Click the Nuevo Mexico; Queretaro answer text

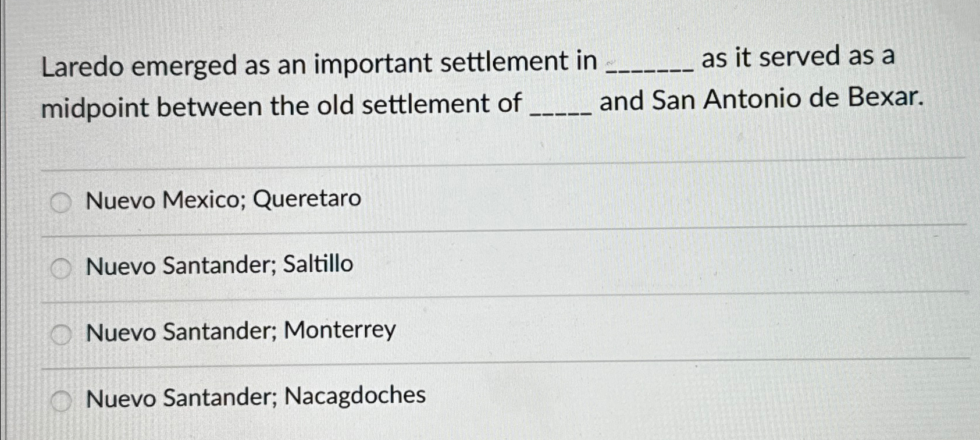click(x=224, y=200)
